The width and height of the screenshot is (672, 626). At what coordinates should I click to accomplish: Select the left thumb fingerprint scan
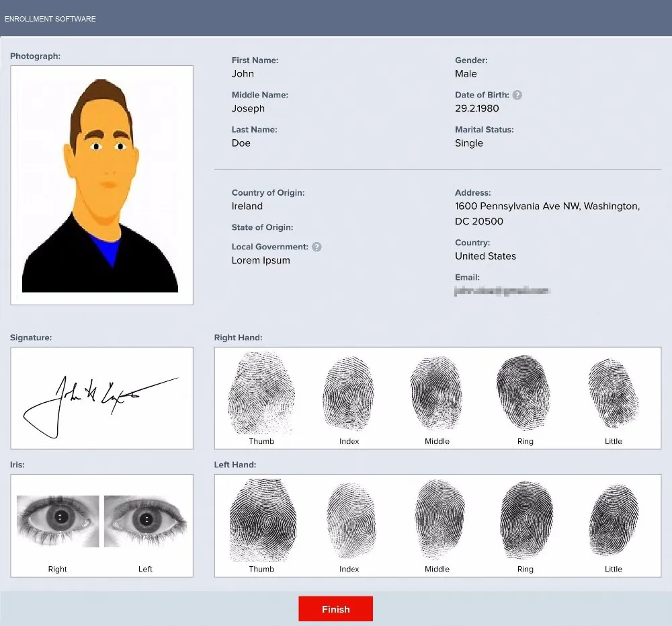pos(261,520)
